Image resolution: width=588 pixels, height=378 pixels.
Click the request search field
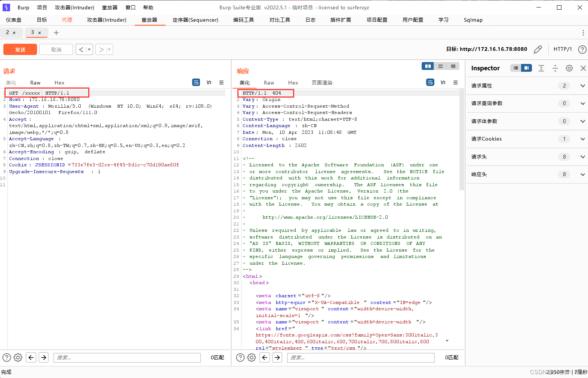[x=127, y=358]
